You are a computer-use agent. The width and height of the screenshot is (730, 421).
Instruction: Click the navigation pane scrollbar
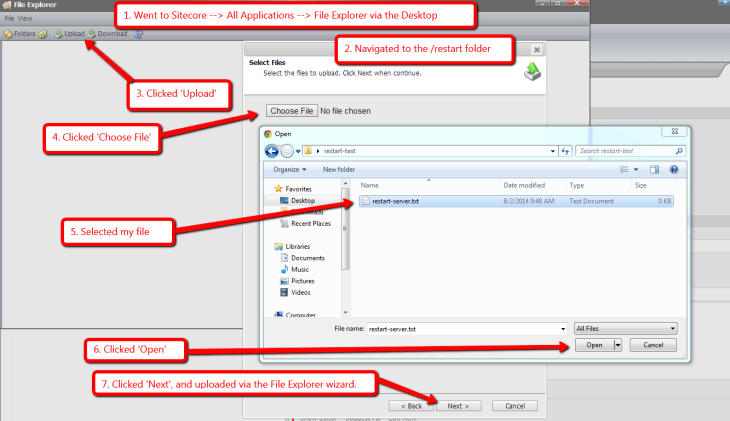[x=345, y=228]
